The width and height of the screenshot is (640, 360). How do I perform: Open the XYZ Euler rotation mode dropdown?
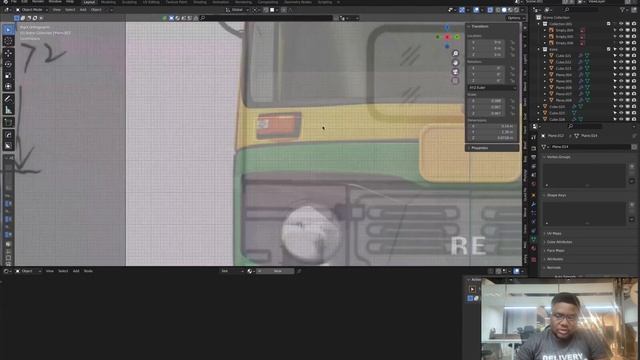(492, 88)
